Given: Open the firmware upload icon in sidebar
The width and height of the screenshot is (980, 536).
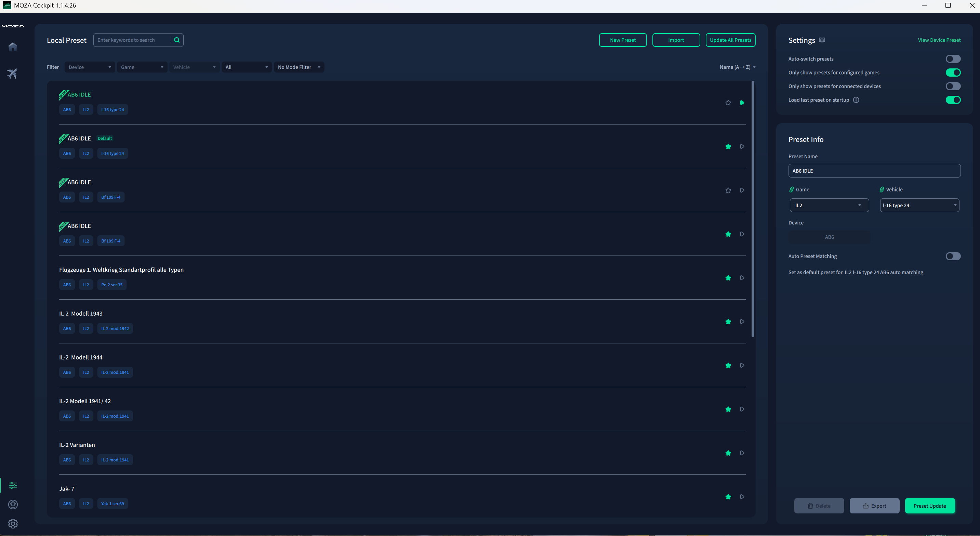Looking at the screenshot, I should click(x=13, y=505).
